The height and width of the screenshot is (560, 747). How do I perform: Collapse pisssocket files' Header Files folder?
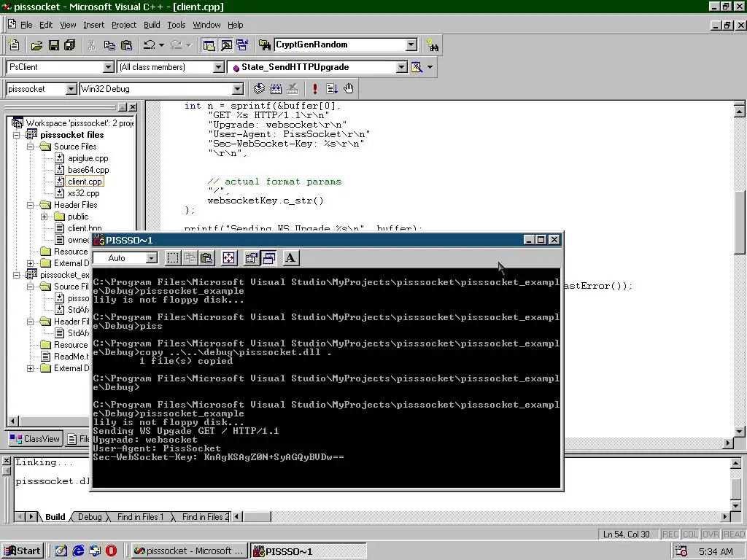[x=31, y=205]
